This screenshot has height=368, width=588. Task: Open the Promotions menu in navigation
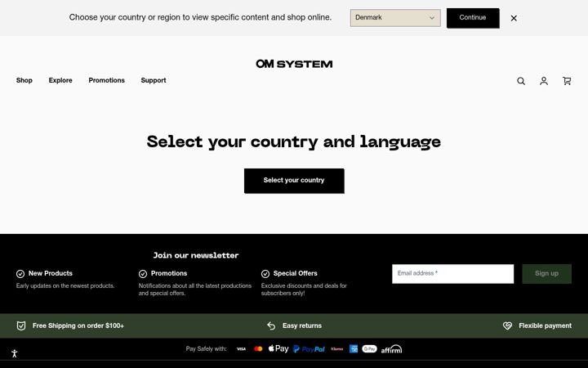point(106,80)
